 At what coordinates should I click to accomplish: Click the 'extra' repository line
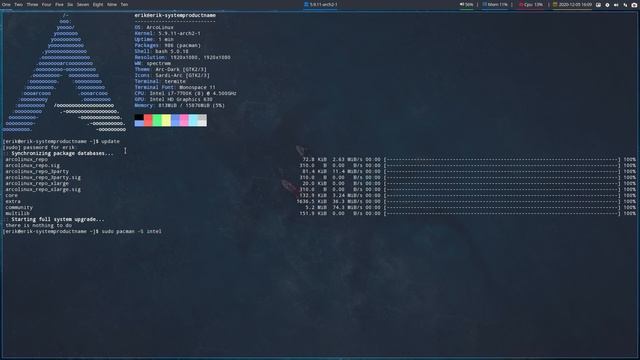point(13,201)
